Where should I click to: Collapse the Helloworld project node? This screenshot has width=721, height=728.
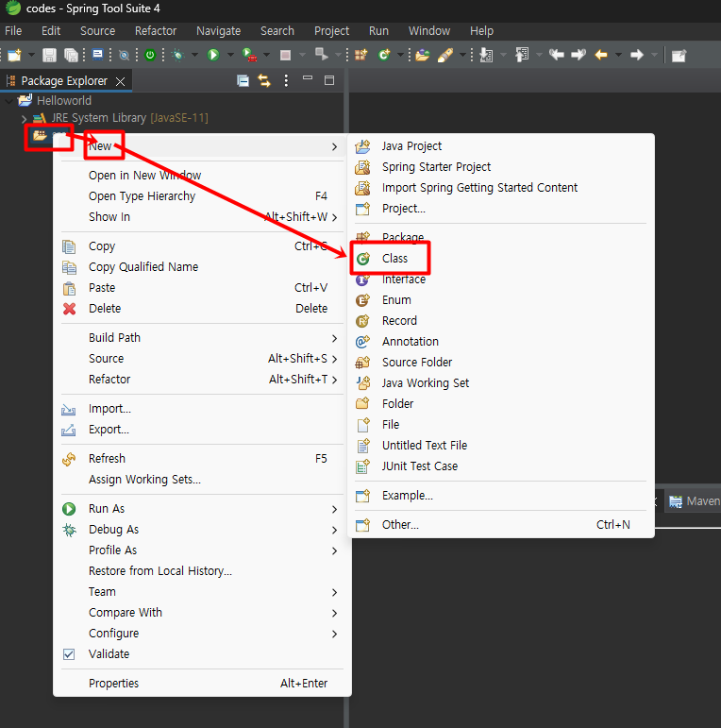[x=8, y=101]
